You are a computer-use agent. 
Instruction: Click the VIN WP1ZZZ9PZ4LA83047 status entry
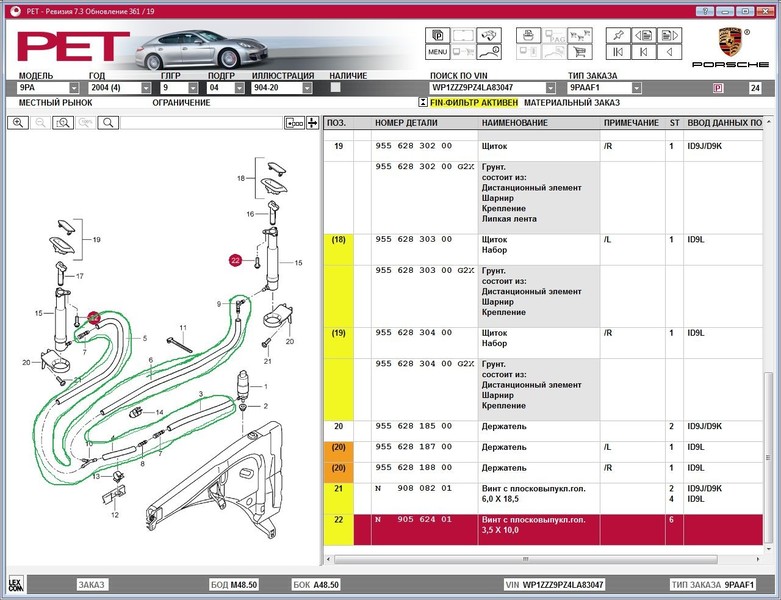pyautogui.click(x=554, y=585)
